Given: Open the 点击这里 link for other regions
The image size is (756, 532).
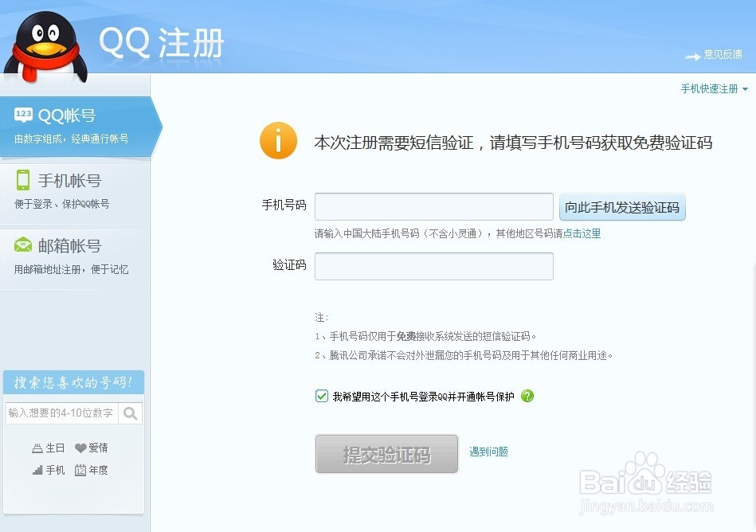Looking at the screenshot, I should click(582, 233).
